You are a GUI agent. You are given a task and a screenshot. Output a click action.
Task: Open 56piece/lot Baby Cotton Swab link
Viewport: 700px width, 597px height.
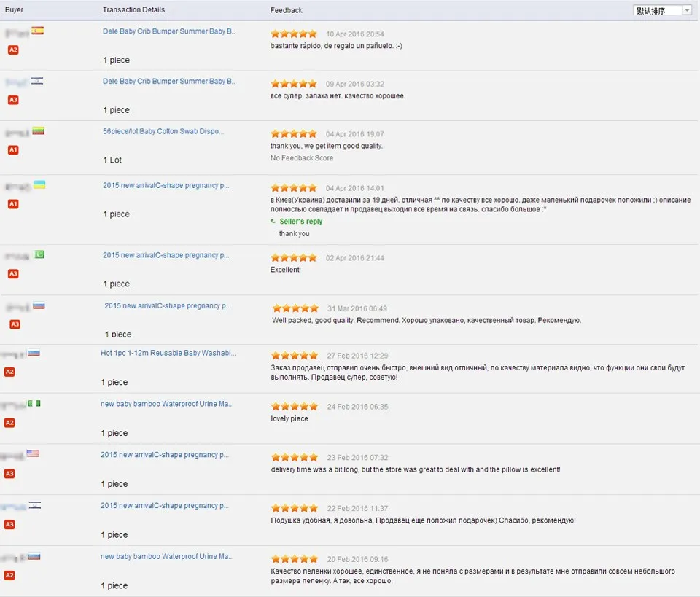[x=163, y=131]
